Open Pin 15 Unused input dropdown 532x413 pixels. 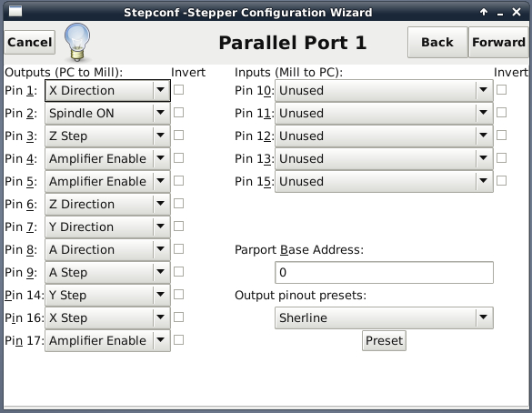pyautogui.click(x=384, y=182)
